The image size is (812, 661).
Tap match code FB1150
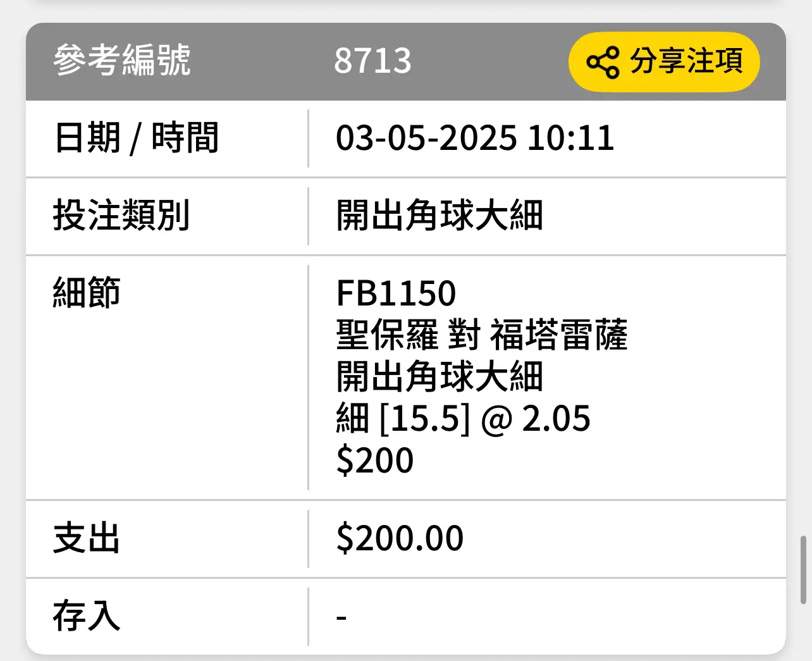[x=396, y=293]
